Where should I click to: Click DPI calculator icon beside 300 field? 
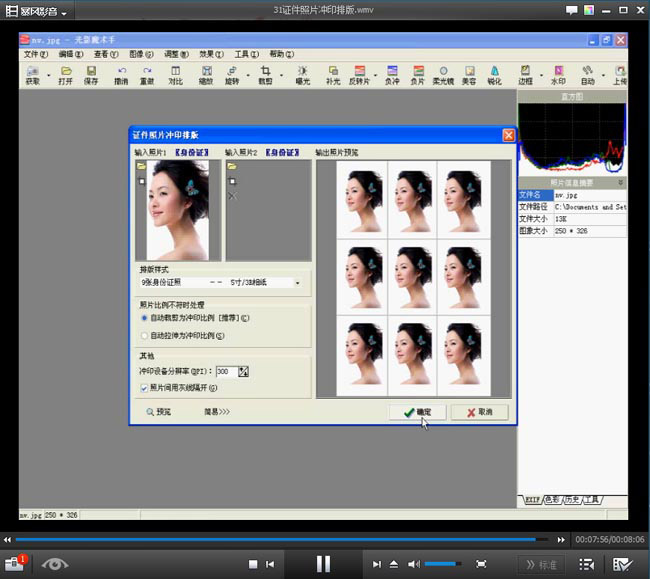[x=243, y=372]
